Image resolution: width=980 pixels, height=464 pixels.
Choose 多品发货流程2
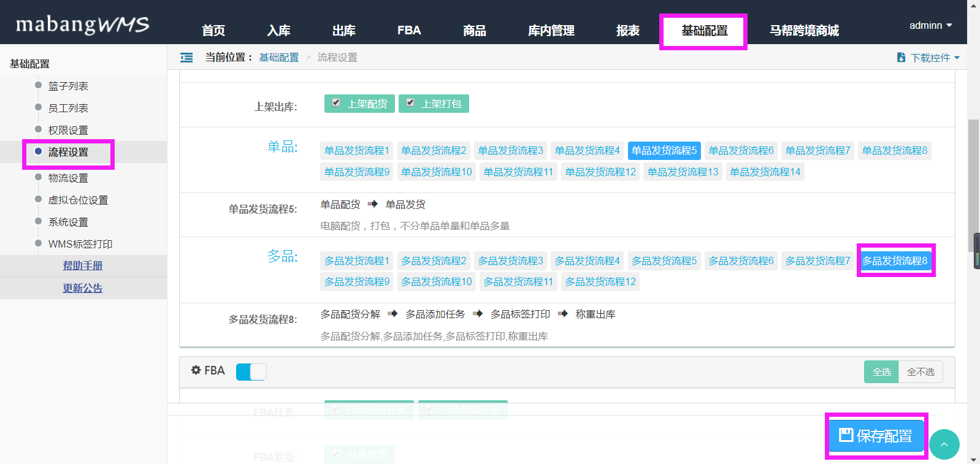pyautogui.click(x=434, y=261)
